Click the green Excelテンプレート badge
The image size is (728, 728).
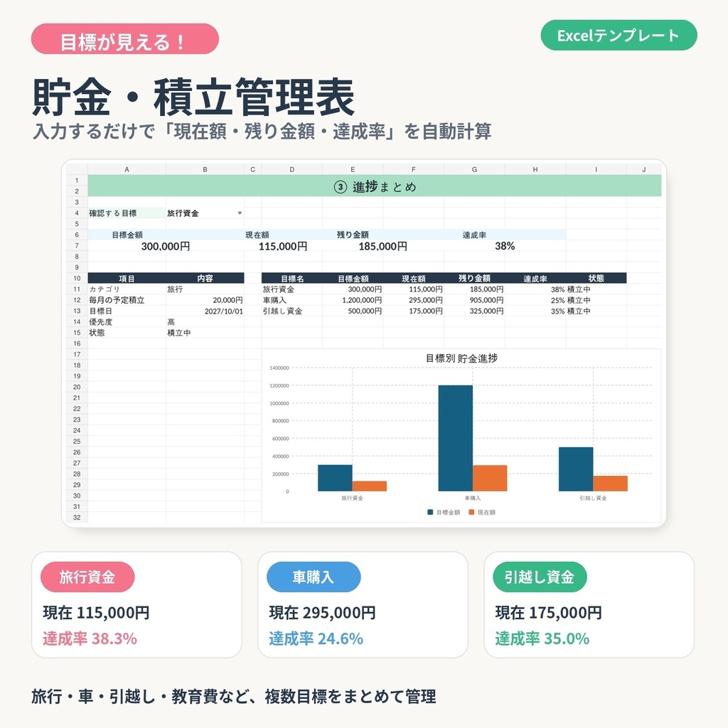pyautogui.click(x=619, y=36)
